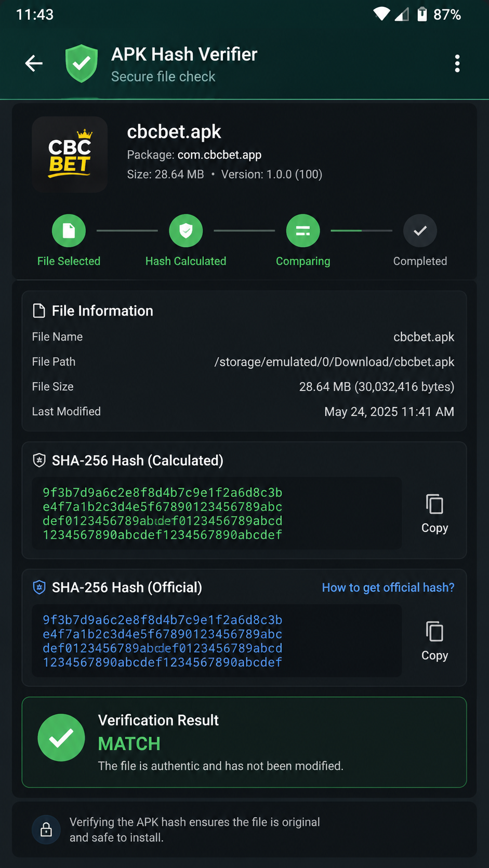Tap the calculated hash text box
The image size is (489, 868).
tap(217, 513)
